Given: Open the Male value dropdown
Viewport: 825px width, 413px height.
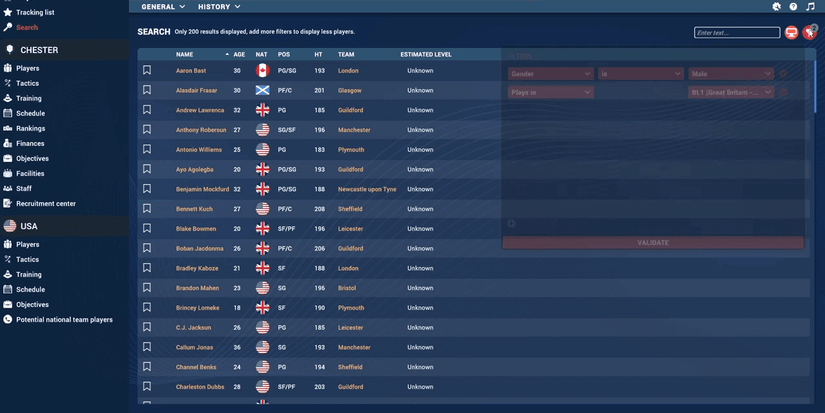Looking at the screenshot, I should tap(731, 74).
